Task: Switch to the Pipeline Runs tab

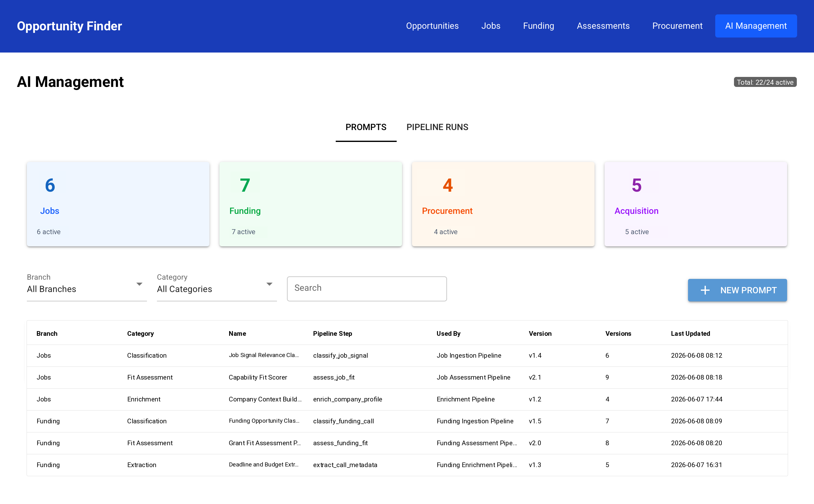Action: (437, 127)
